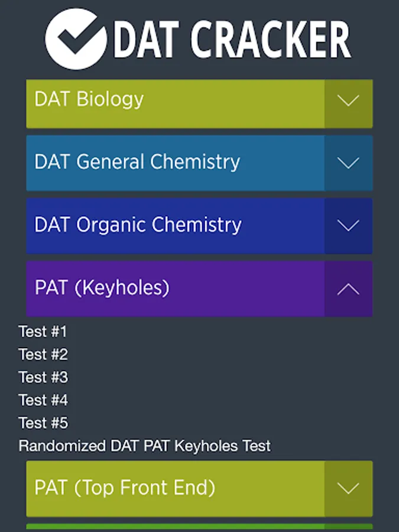399x532 pixels.
Task: Click the DAT CRACKER title text
Action: (232, 40)
